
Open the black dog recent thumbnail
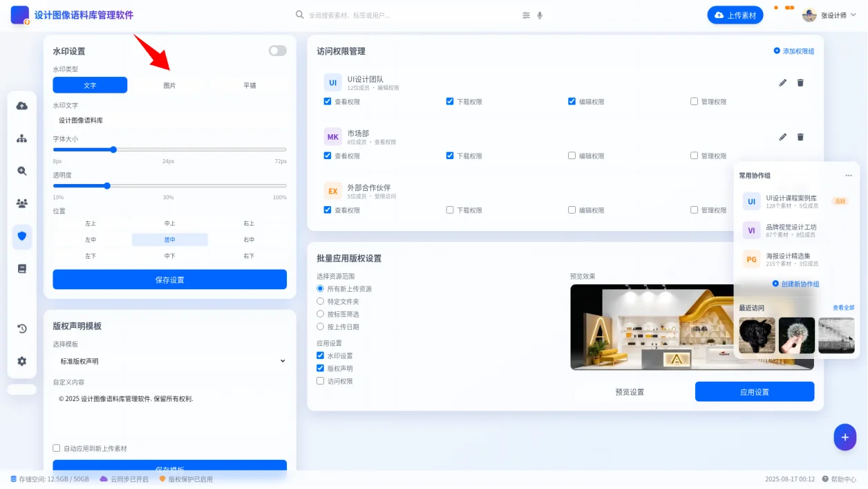757,335
